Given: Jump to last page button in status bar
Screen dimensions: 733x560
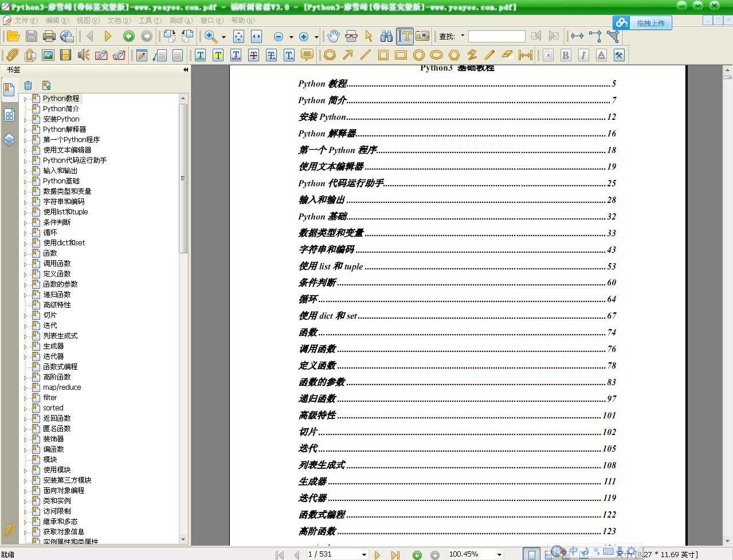Looking at the screenshot, I should tap(395, 554).
